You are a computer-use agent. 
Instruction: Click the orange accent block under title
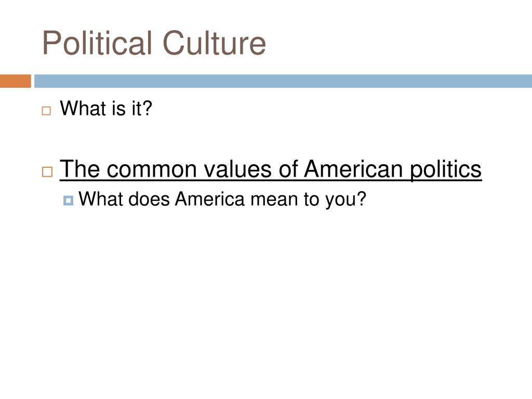15,81
